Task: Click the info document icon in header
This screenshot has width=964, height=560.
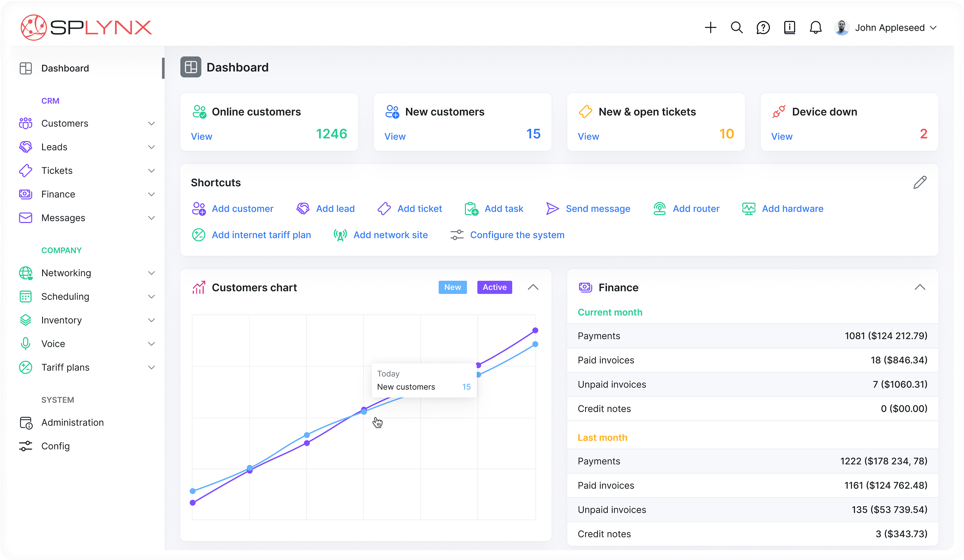Action: click(789, 28)
